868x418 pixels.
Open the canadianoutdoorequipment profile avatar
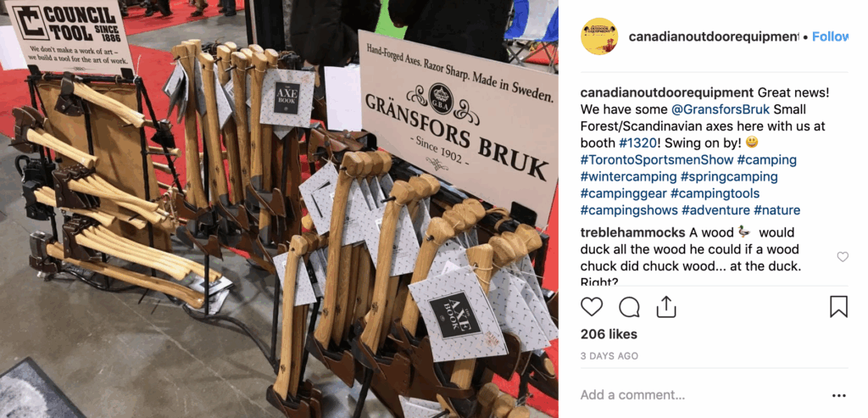point(599,36)
